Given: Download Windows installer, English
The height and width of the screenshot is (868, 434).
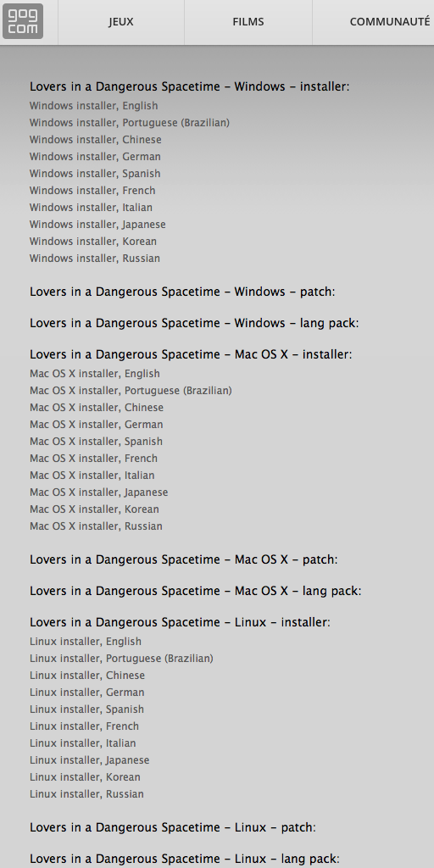Looking at the screenshot, I should [93, 106].
